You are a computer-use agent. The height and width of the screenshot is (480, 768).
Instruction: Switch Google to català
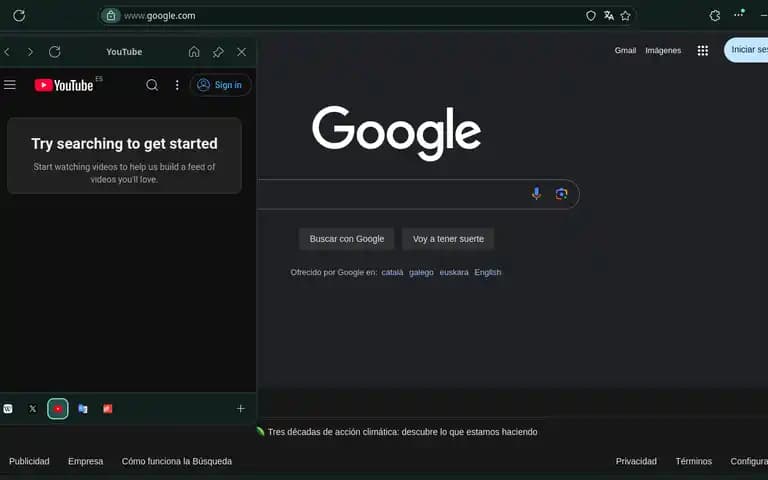392,272
